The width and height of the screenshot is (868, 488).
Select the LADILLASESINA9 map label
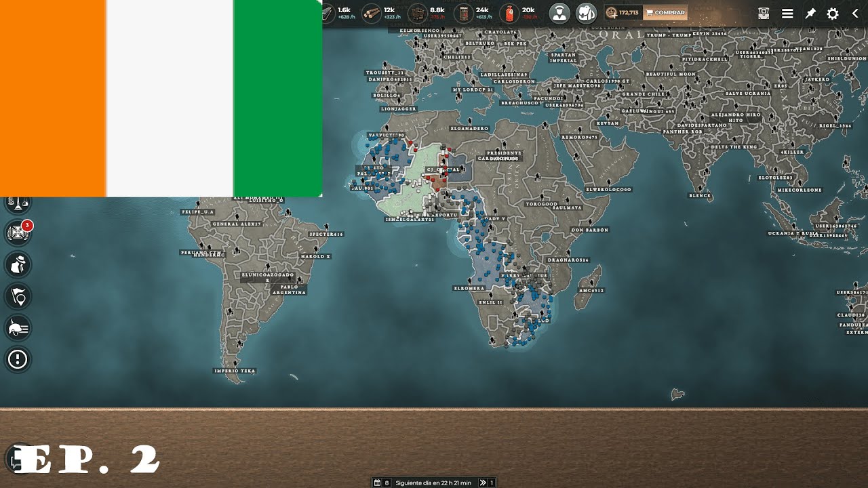click(x=503, y=75)
